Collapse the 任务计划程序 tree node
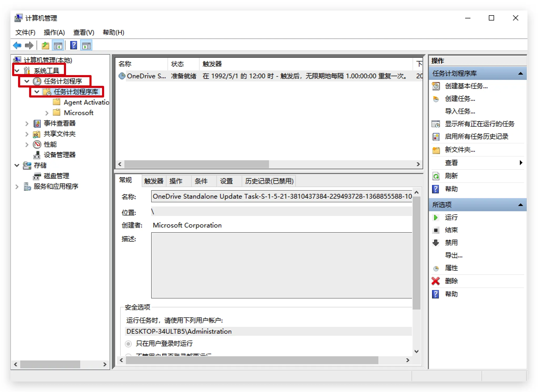The height and width of the screenshot is (392, 538). click(27, 81)
